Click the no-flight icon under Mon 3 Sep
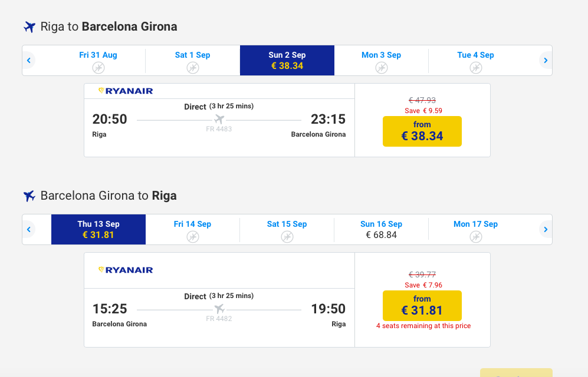Screen dimensions: 588x377 pos(382,68)
